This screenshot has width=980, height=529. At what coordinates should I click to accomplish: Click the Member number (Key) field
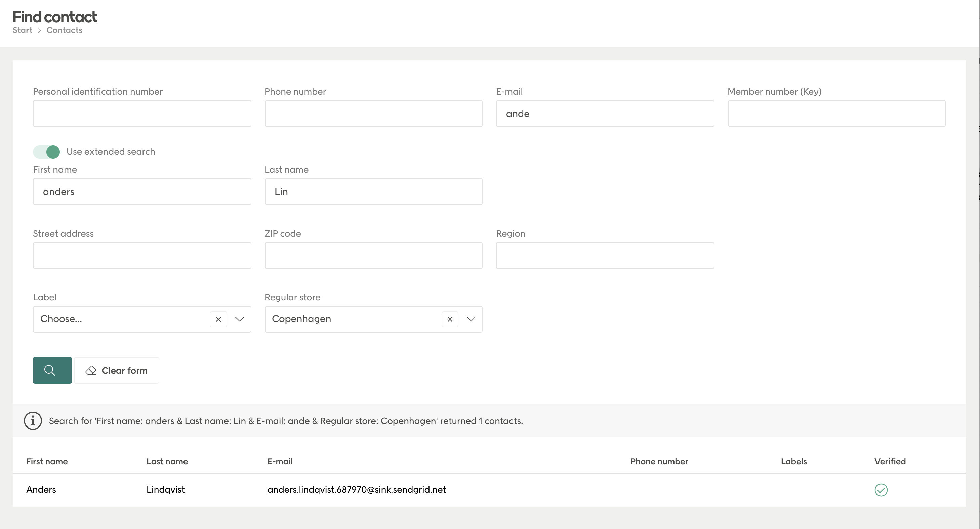[x=836, y=113]
